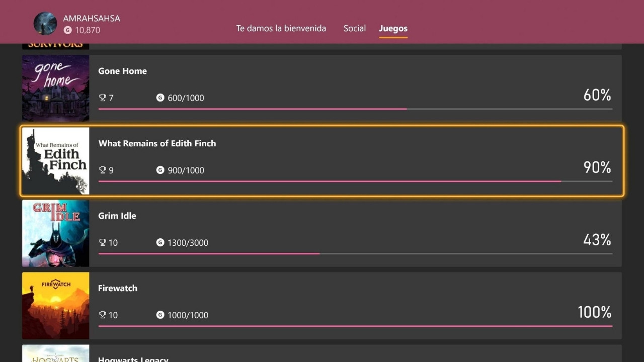Click the Grim Idle progress bar
The image size is (644, 362).
click(x=355, y=253)
